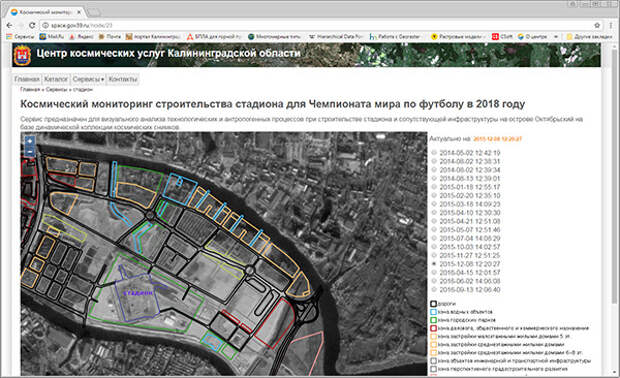Open the Hierarchical Data bookmark
Image resolution: width=620 pixels, height=378 pixels.
point(336,37)
